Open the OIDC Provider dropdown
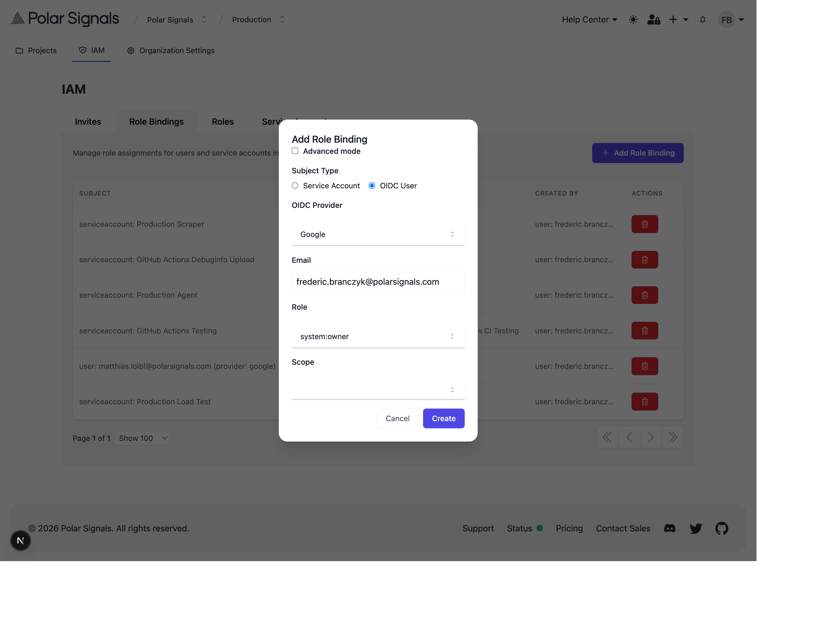Screen dimensions: 840x623 [x=378, y=234]
